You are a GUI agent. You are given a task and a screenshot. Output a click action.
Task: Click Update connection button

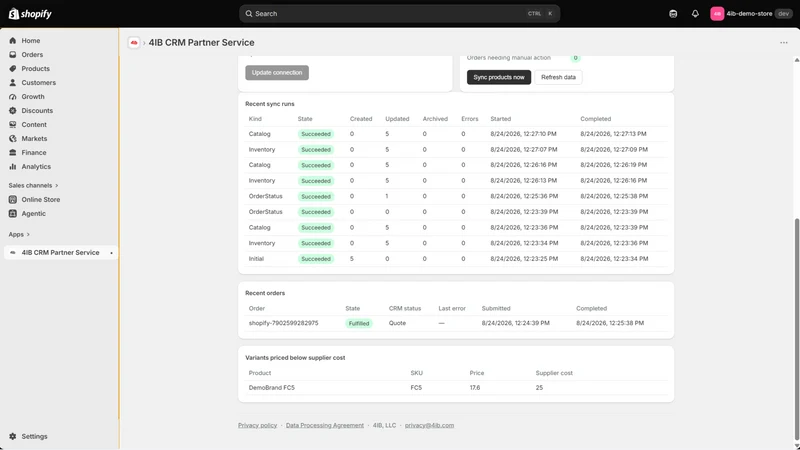point(277,72)
